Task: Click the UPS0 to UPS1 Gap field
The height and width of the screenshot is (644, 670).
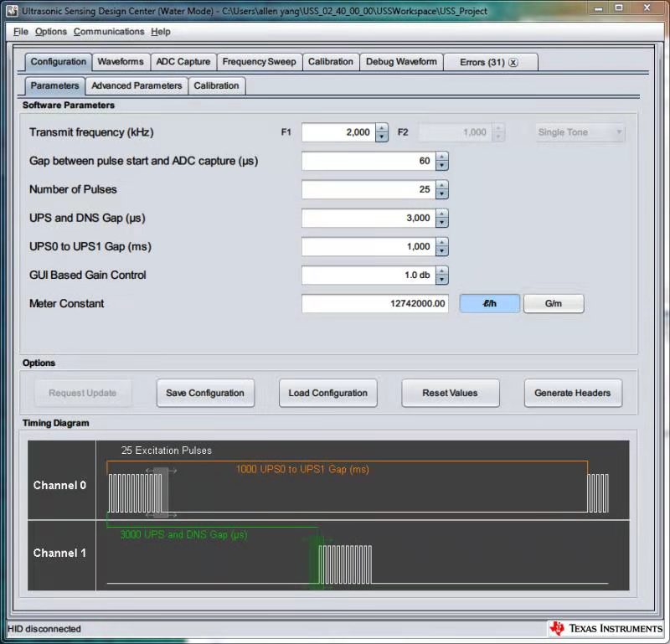Action: (x=368, y=247)
